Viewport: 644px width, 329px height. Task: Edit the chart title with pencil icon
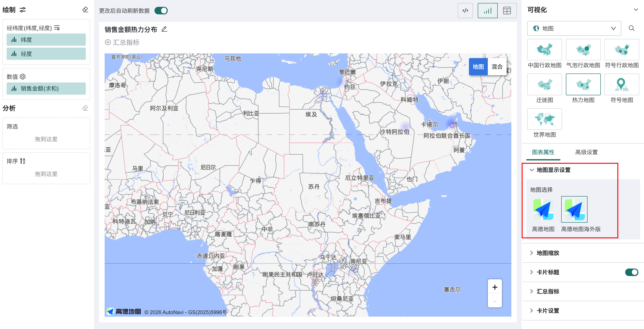coord(164,29)
